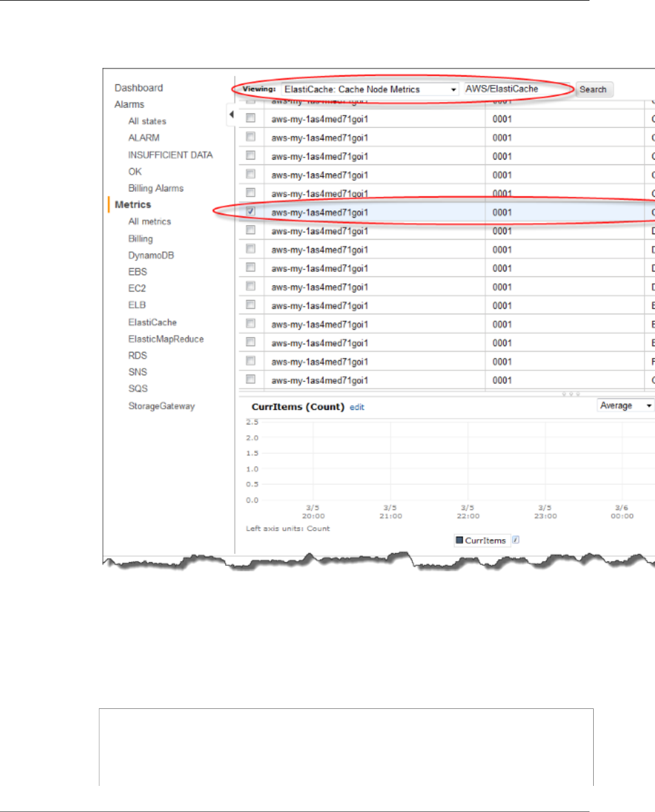Screen dimensions: 655x812
Task: Open the Average statistic dropdown
Action: point(626,405)
